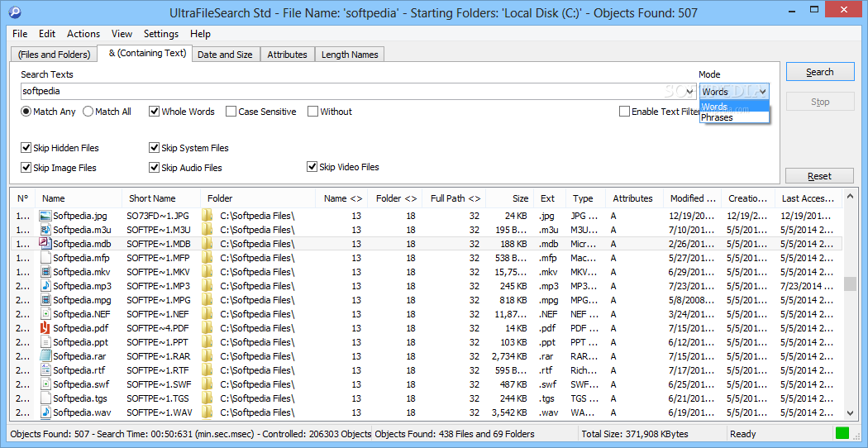Sort results by Short Name column header
This screenshot has height=448, width=868.
point(161,198)
